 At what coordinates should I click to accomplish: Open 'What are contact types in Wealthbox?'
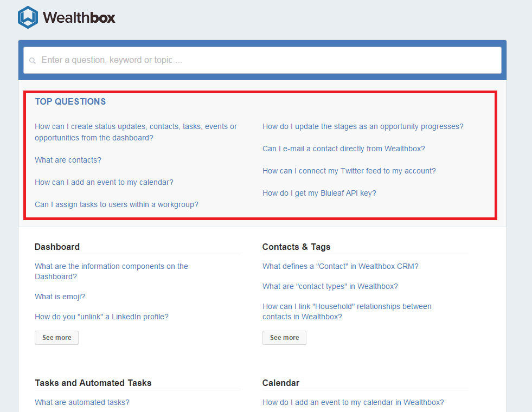pyautogui.click(x=330, y=286)
